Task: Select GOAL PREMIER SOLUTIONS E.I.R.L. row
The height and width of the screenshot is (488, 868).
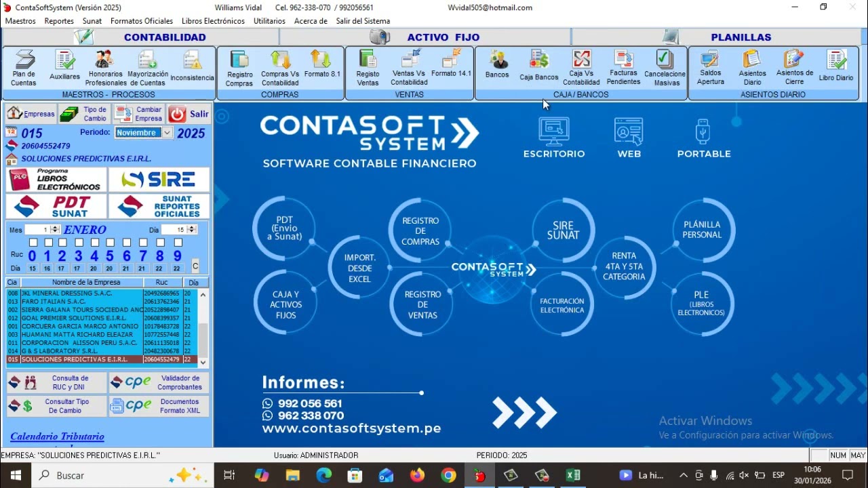Action: pos(102,318)
